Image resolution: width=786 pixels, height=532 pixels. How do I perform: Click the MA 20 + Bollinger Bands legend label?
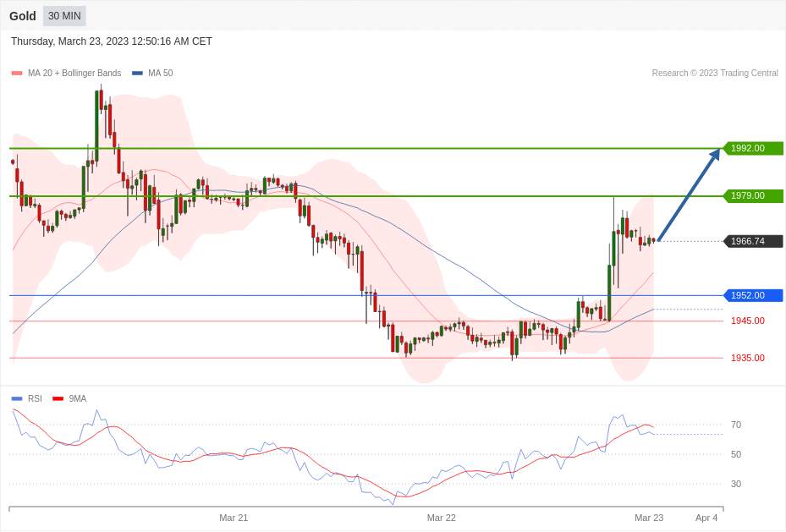click(x=74, y=73)
